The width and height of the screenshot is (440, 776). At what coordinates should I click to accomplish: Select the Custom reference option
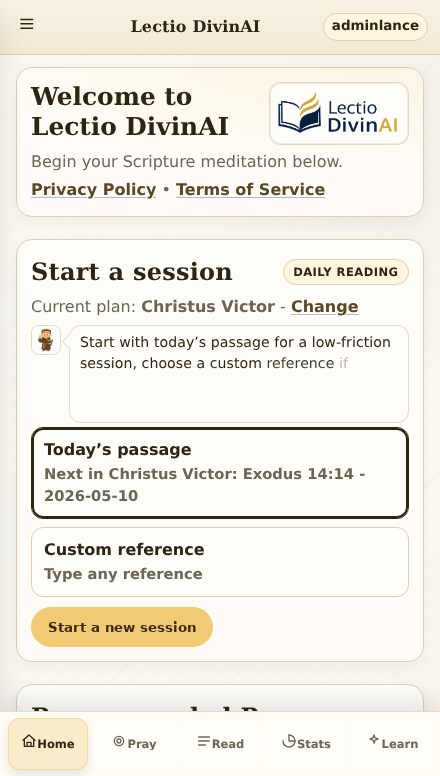tap(220, 562)
